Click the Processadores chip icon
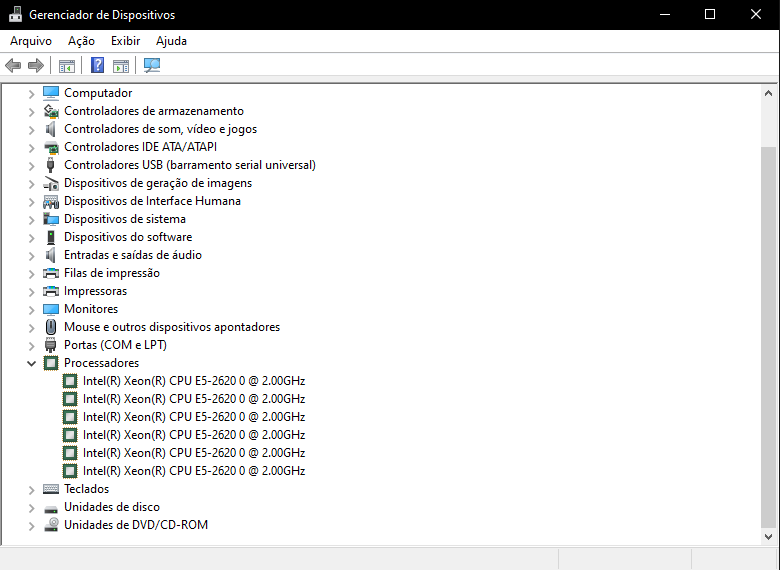Viewport: 780px width, 570px height. pyautogui.click(x=51, y=363)
